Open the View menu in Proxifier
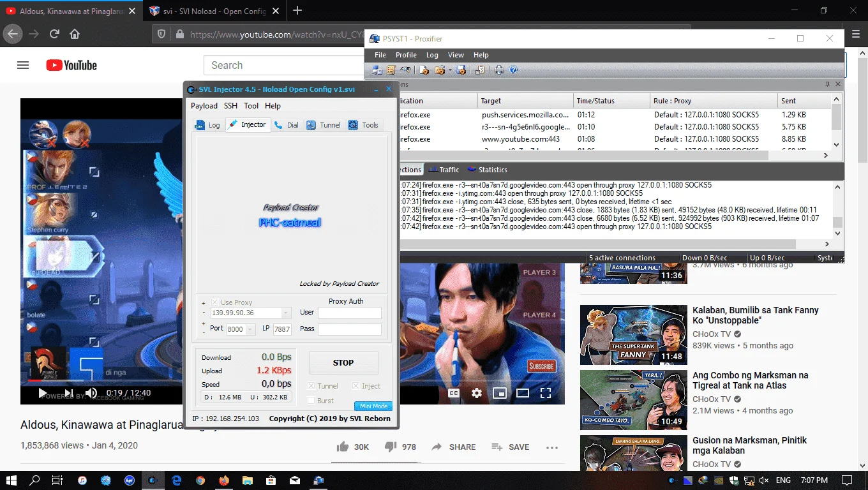This screenshot has width=868, height=490. click(456, 55)
